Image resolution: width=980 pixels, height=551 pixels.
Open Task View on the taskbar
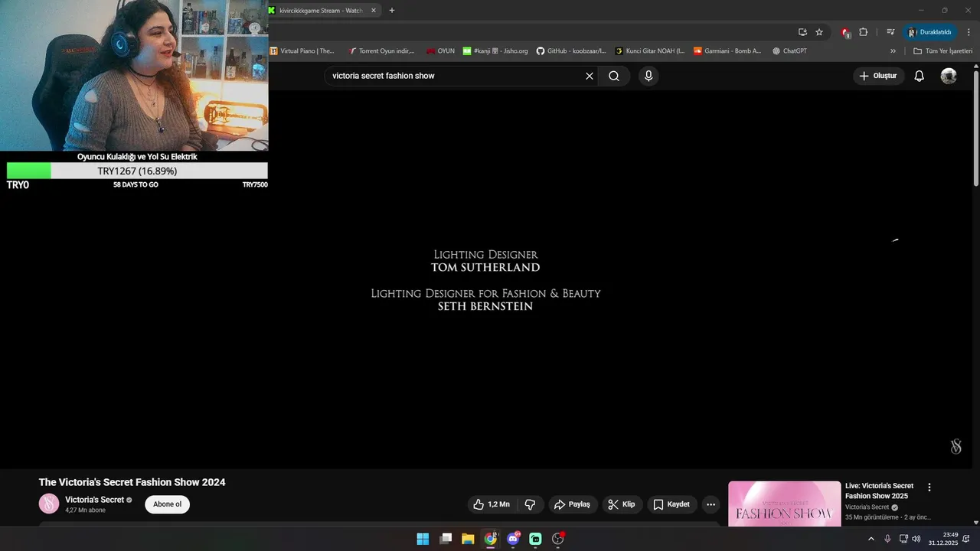(x=446, y=539)
